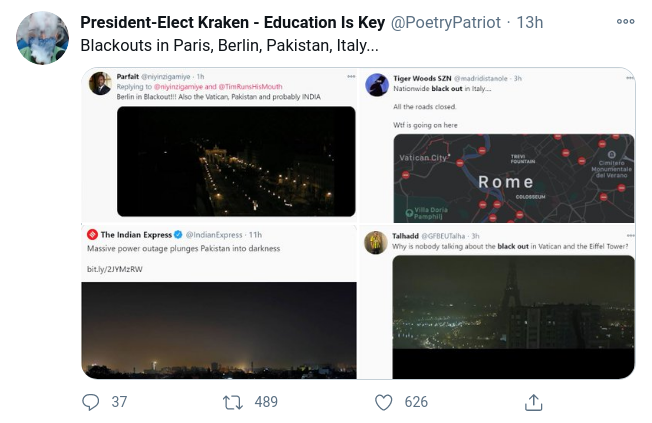Click the Indian Express logo icon

(x=92, y=234)
